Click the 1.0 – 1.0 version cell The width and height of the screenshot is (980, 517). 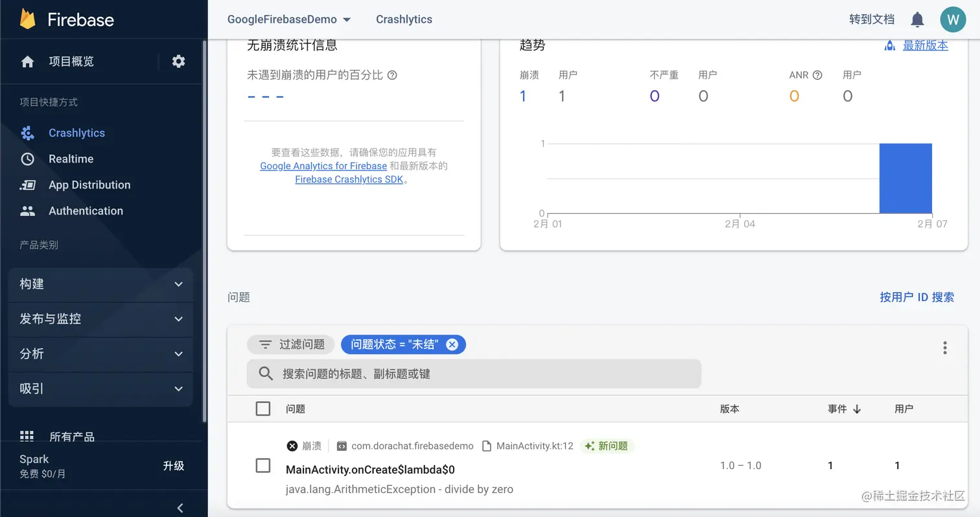point(741,466)
